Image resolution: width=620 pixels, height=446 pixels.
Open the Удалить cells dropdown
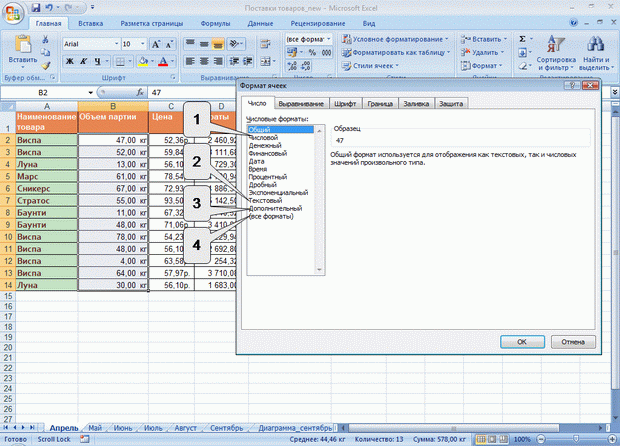click(x=482, y=52)
